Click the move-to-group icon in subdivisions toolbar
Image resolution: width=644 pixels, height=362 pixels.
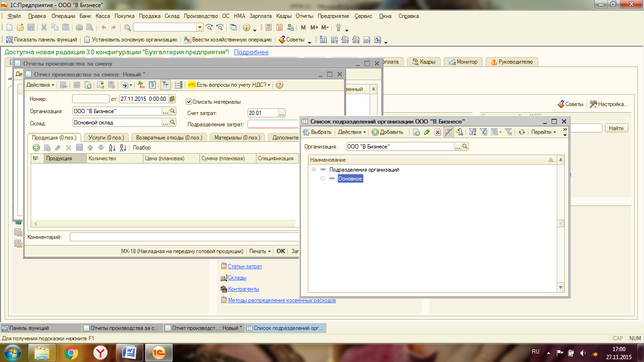(x=459, y=132)
